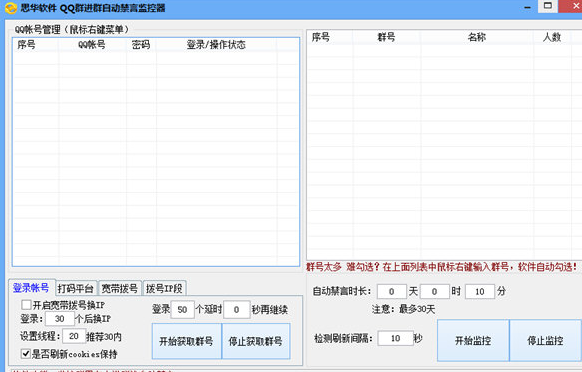The width and height of the screenshot is (582, 372).
Task: Click the QQ帐号管理 group label
Action: tap(72, 29)
